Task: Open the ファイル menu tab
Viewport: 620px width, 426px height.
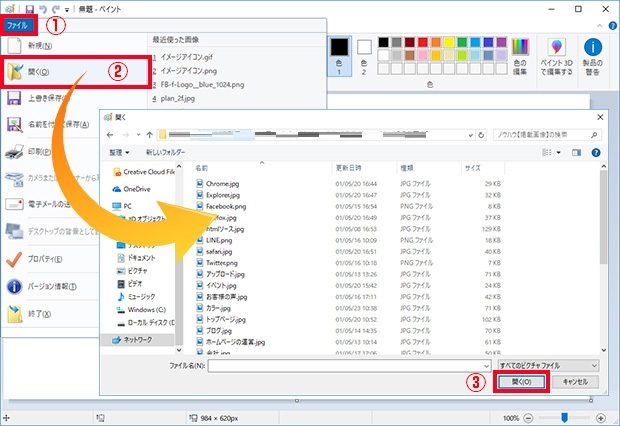Action: (x=19, y=25)
